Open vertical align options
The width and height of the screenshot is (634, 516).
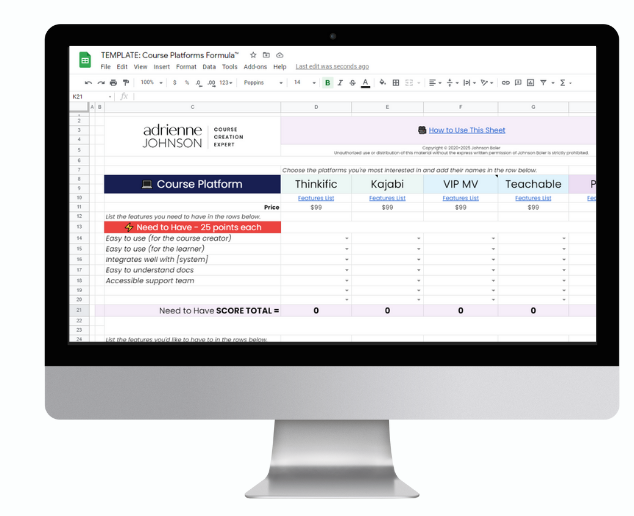[x=450, y=82]
